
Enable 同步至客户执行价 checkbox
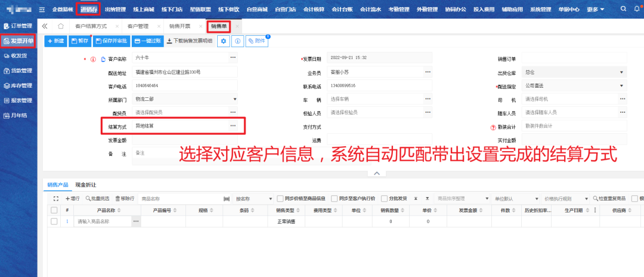coord(335,199)
